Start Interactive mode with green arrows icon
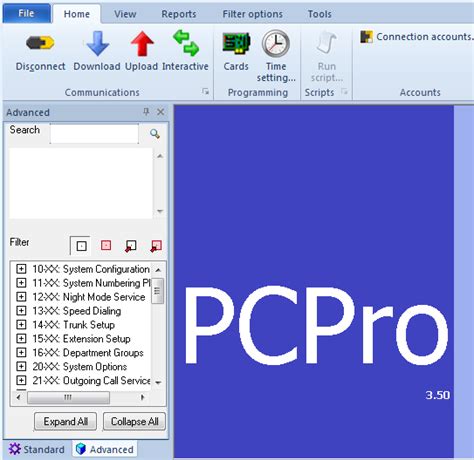 (x=186, y=43)
